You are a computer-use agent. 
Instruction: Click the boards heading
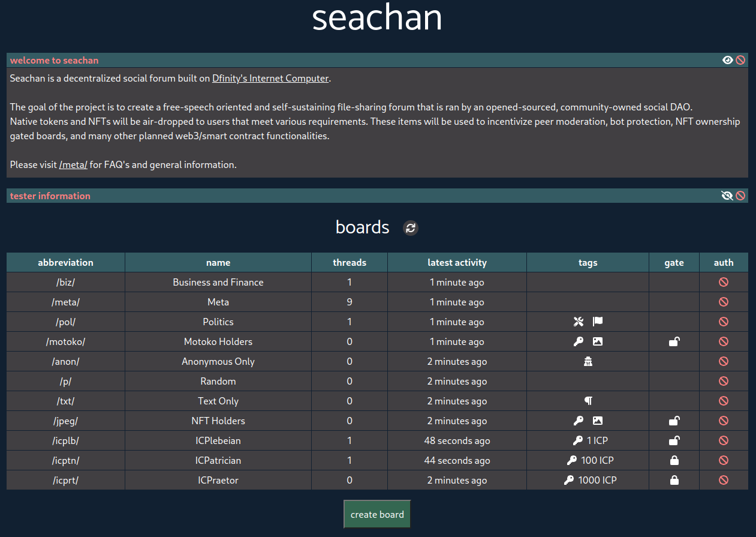363,227
